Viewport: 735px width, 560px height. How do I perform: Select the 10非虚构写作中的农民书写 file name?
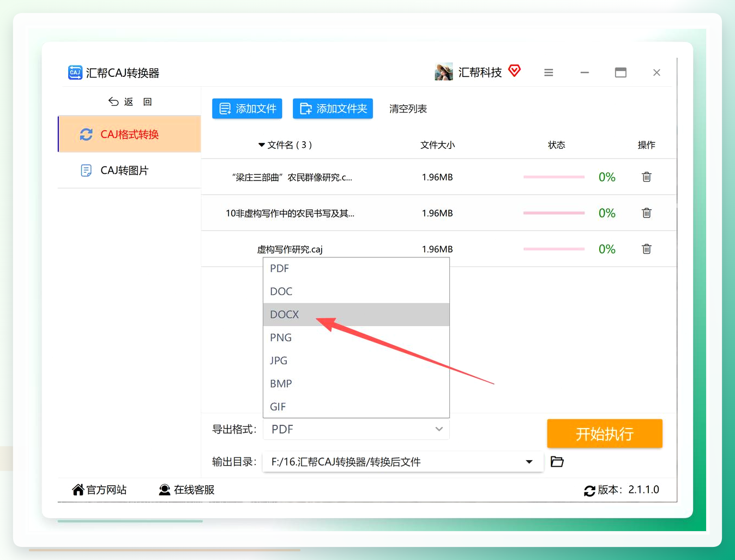pos(290,213)
